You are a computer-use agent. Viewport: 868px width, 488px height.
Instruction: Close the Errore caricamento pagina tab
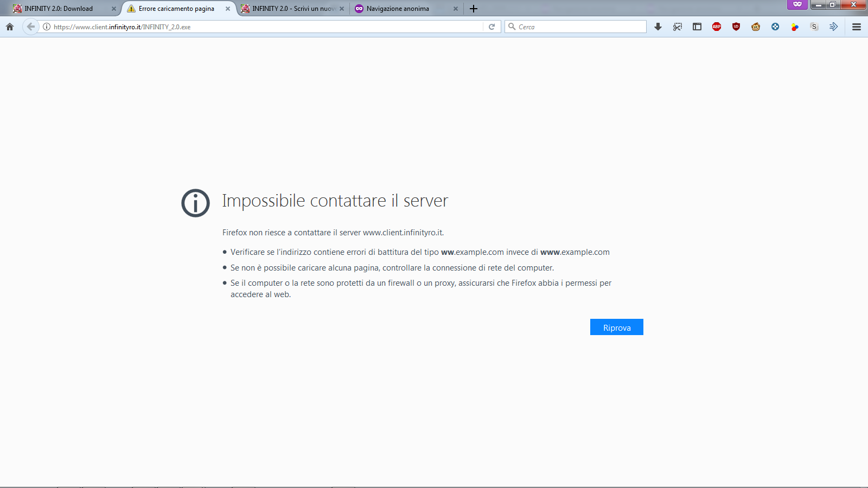coord(228,9)
